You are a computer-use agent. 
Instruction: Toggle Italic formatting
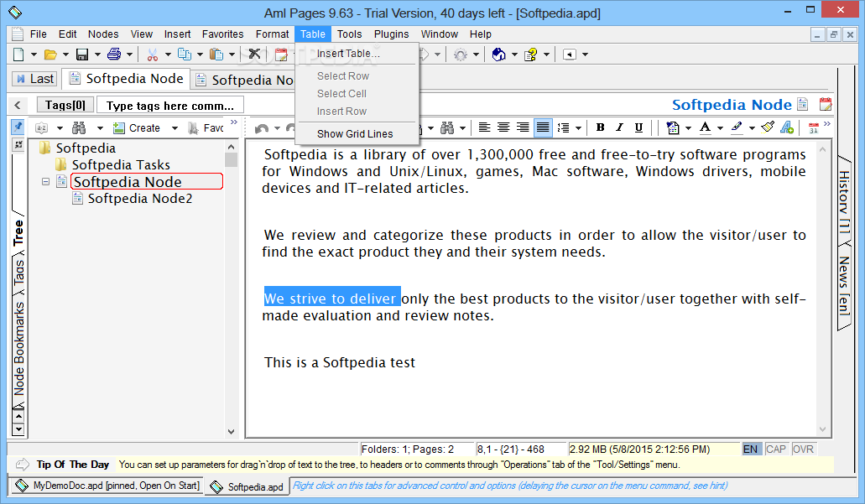[619, 128]
